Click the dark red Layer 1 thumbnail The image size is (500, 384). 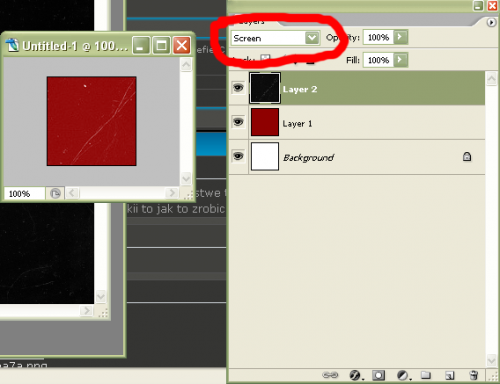(x=265, y=122)
